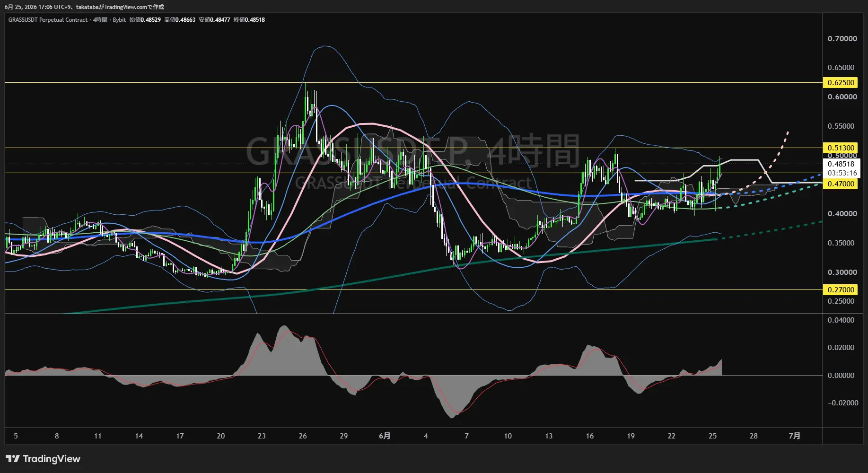
Task: Select the yellow 0.47000 price label
Action: pyautogui.click(x=841, y=184)
